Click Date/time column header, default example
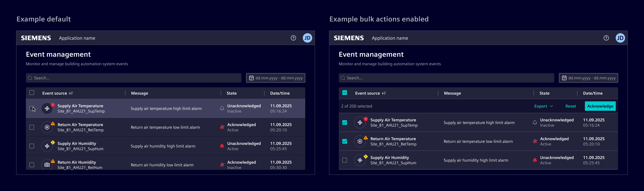The width and height of the screenshot is (644, 191). tap(280, 93)
